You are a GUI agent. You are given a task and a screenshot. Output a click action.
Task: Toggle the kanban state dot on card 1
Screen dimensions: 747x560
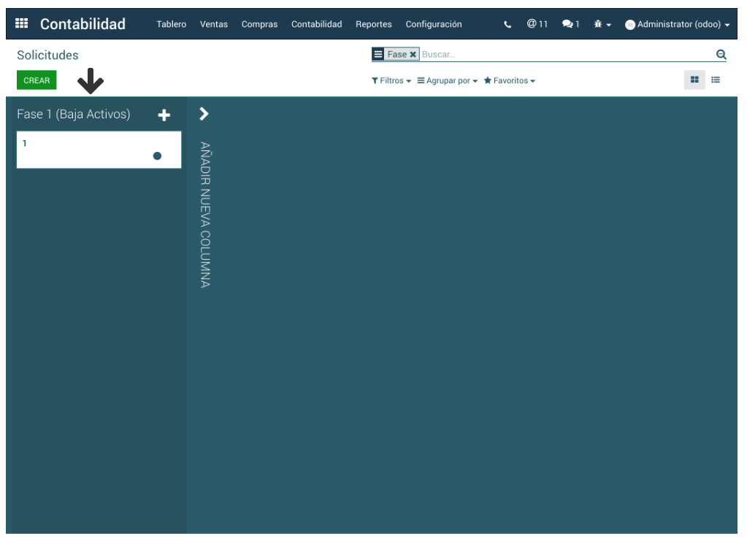157,156
